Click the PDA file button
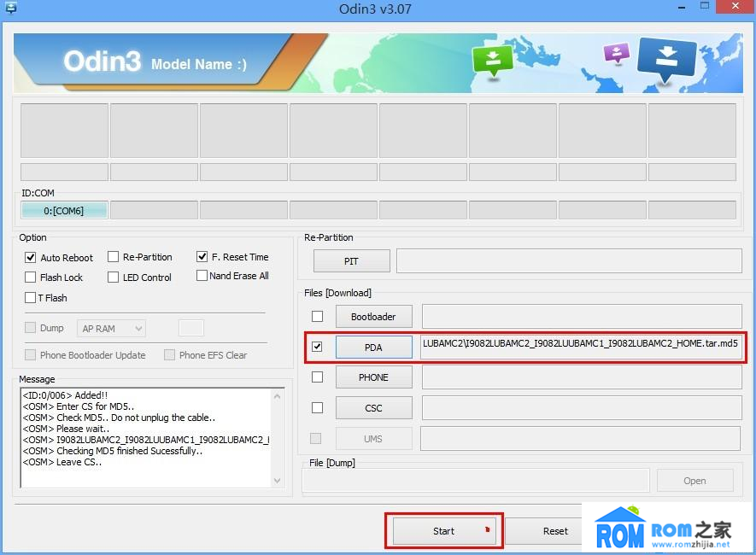 pyautogui.click(x=373, y=347)
